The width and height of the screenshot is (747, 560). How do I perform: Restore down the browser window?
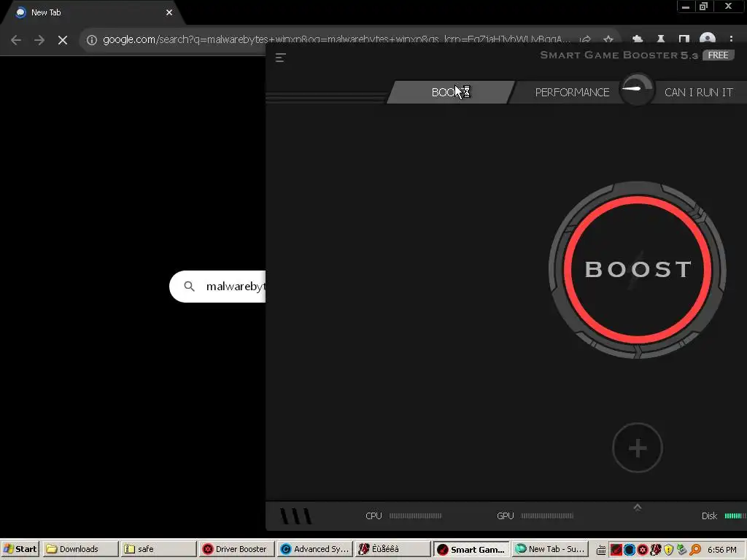coord(703,7)
